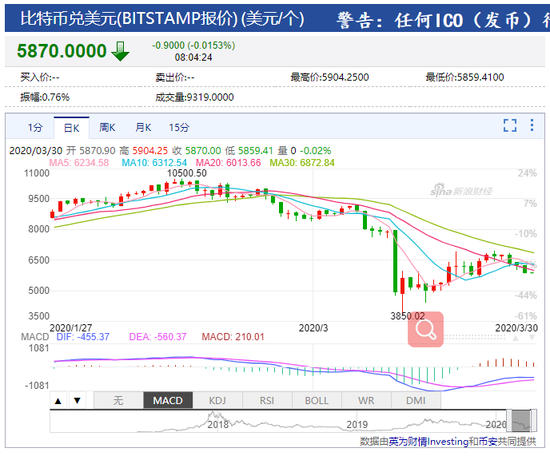
Task: Click the MA30: 6872.84 legend label
Action: [x=302, y=163]
